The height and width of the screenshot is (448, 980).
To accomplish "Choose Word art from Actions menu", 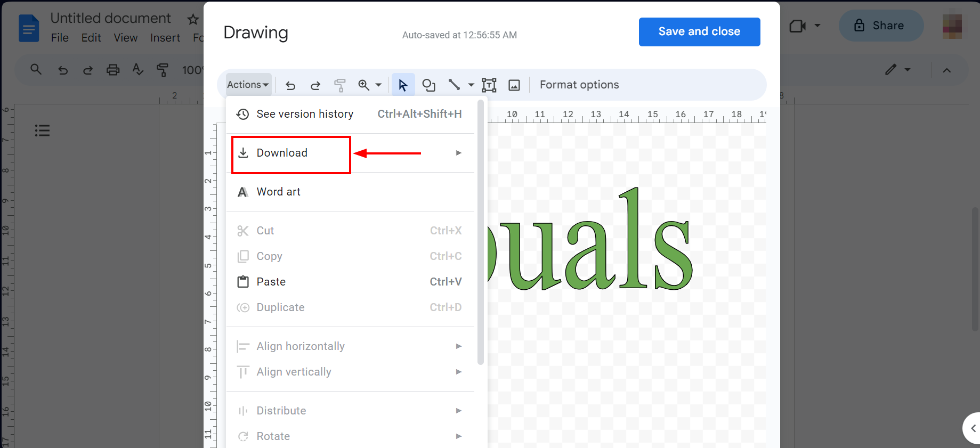I will pos(350,192).
